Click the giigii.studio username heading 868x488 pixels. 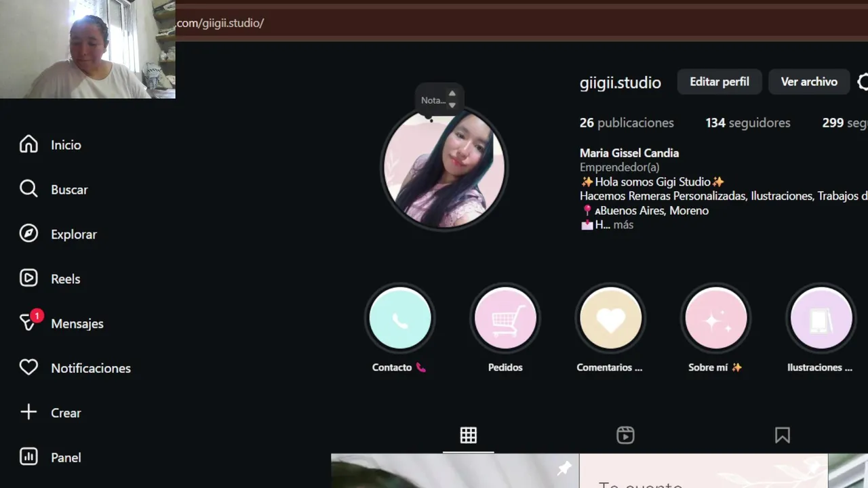coord(620,83)
